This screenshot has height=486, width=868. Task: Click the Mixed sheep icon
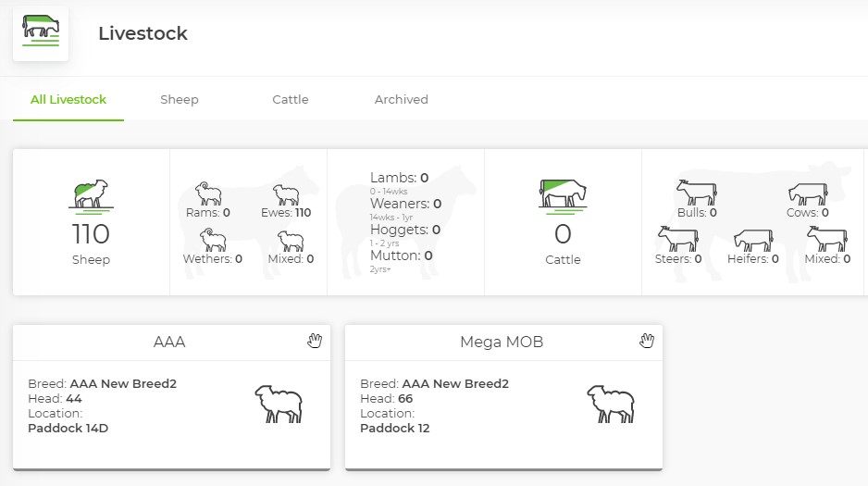[291, 242]
